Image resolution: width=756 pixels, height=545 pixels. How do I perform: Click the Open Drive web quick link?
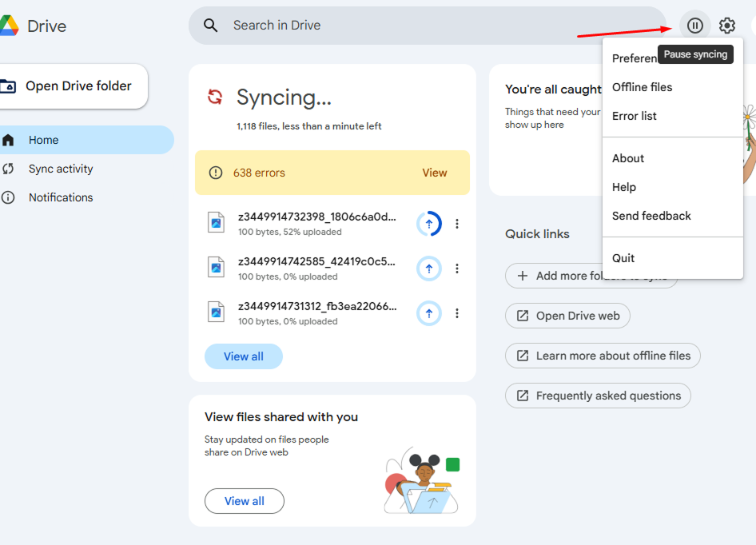click(567, 316)
